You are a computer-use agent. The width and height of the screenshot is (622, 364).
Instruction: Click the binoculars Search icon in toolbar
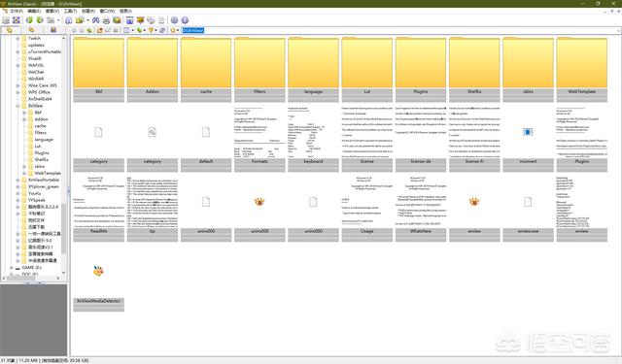point(95,20)
